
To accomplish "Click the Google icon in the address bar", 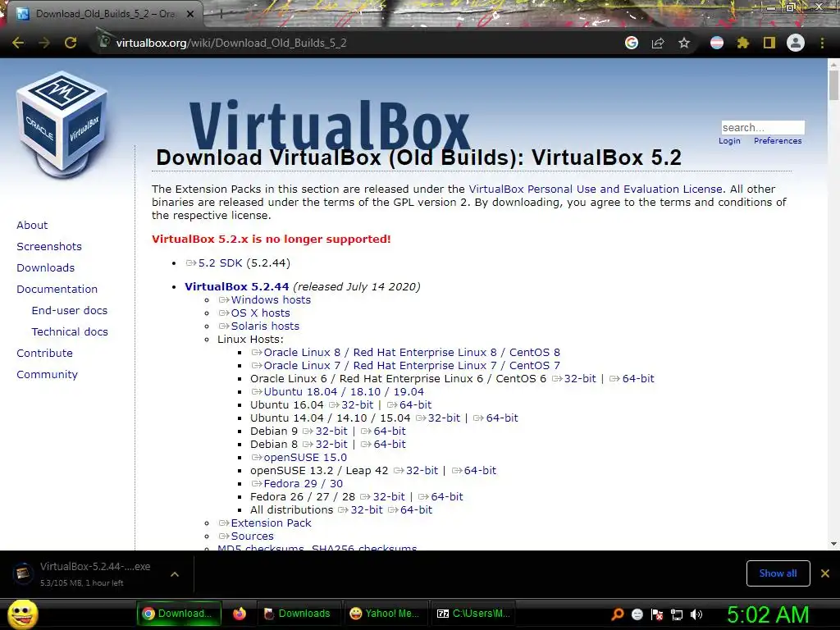I will click(x=632, y=43).
